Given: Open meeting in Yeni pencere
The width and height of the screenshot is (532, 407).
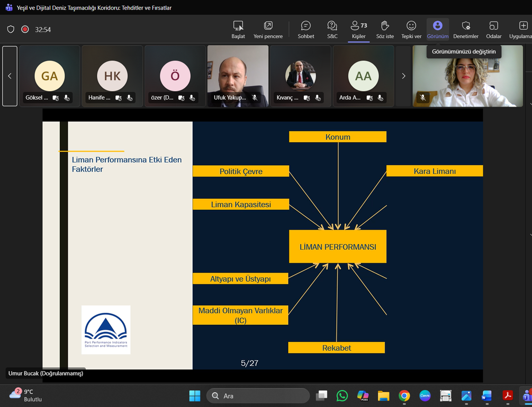Looking at the screenshot, I should coord(268,29).
